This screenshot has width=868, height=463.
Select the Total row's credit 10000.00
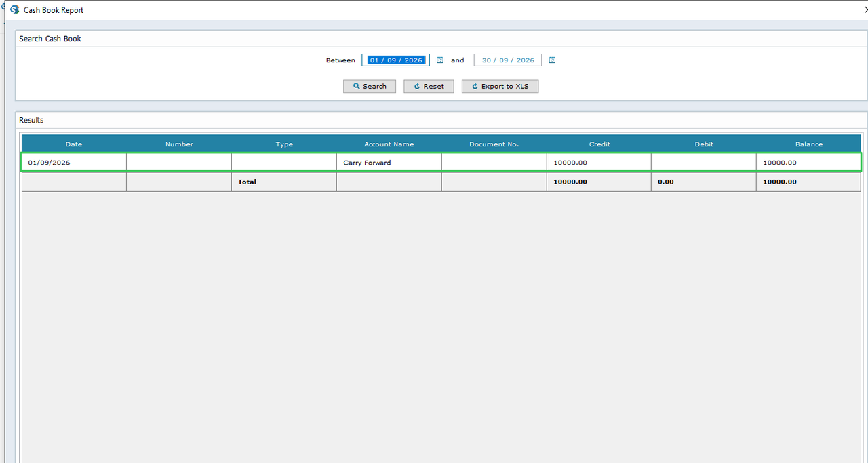(599, 182)
